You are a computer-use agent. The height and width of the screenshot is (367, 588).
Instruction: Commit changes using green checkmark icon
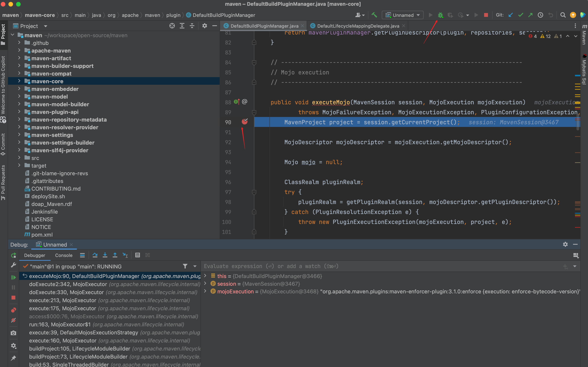coord(521,15)
